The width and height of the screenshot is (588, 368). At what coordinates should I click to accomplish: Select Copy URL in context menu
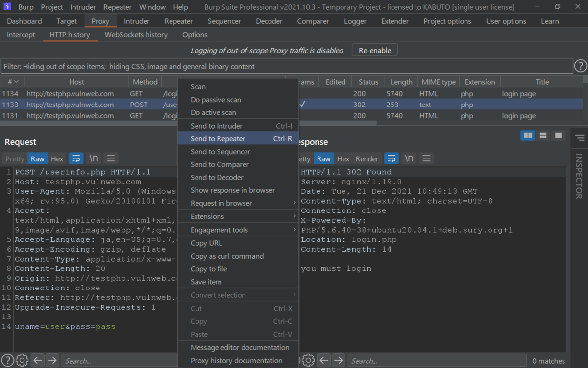pos(238,243)
